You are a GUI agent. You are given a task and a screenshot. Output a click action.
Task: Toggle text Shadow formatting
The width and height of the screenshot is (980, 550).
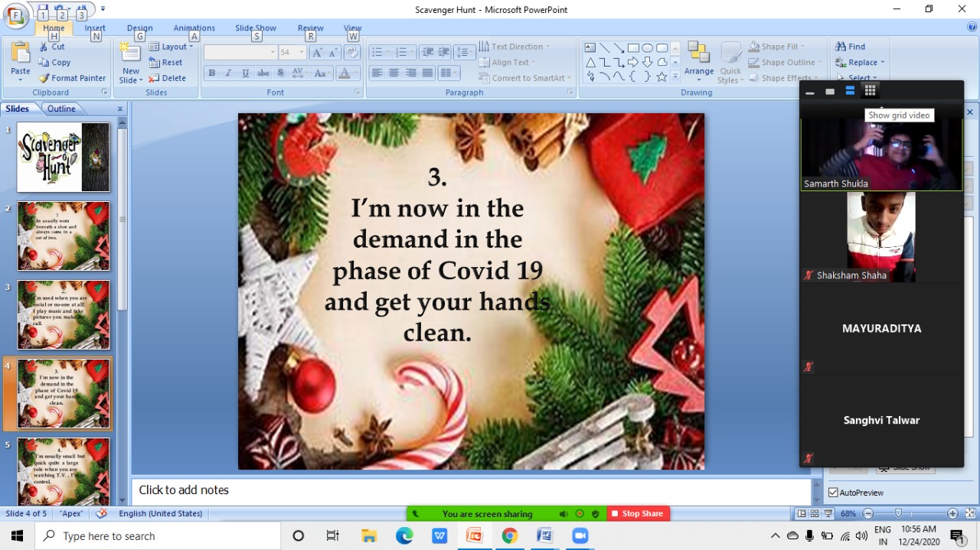tap(280, 73)
